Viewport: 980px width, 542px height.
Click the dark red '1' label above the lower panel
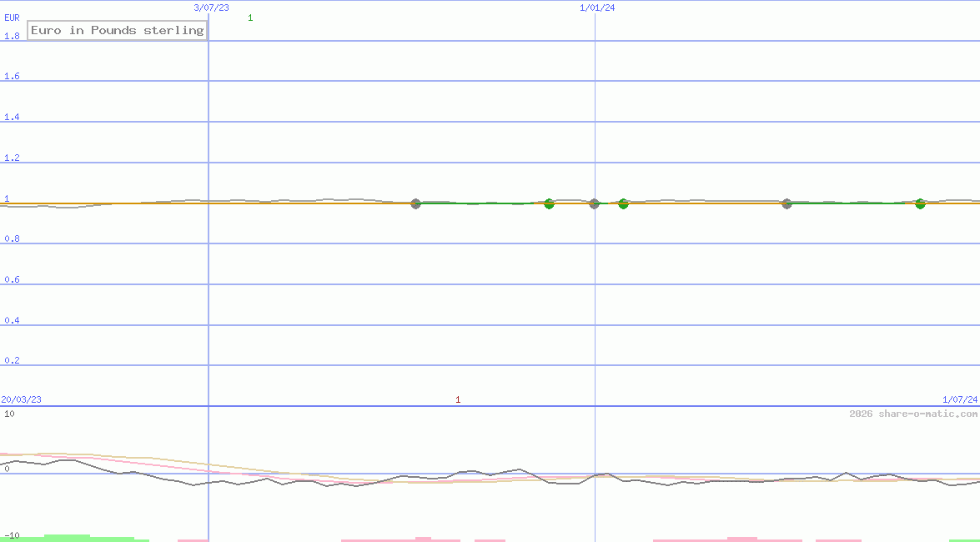click(458, 400)
